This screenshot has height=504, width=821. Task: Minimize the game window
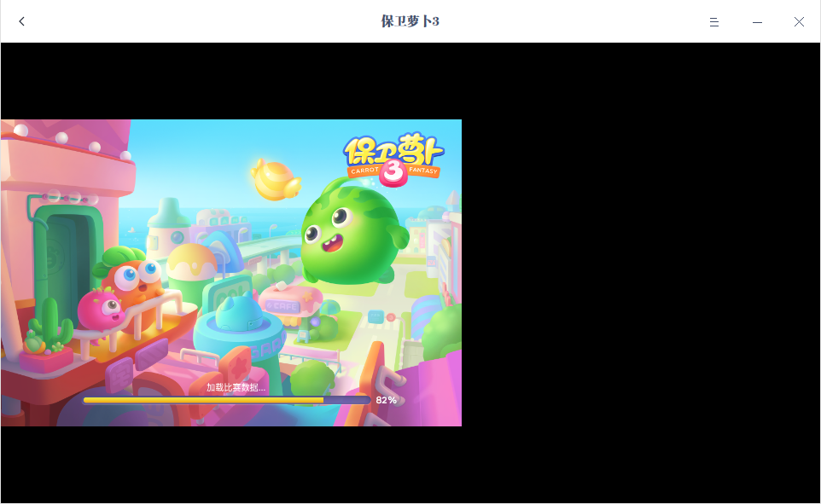click(757, 21)
